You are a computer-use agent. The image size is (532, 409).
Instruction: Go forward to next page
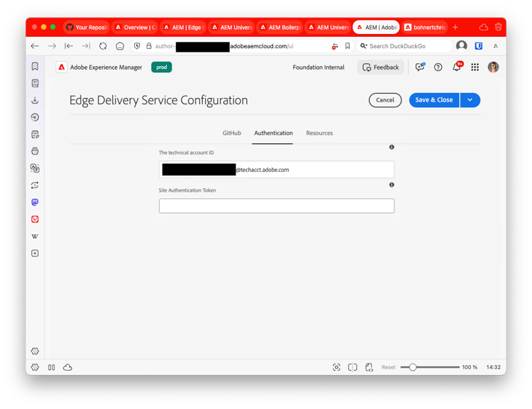[52, 46]
